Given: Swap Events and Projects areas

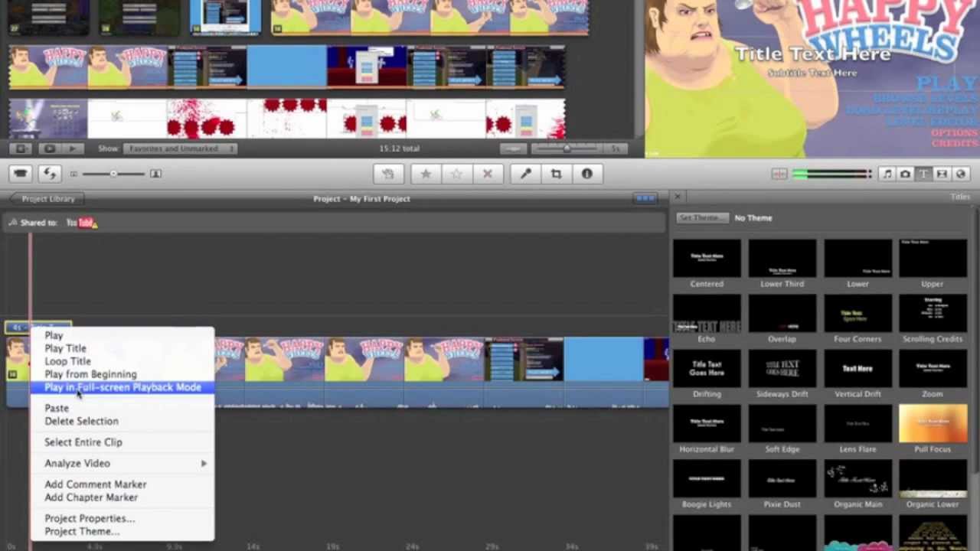Looking at the screenshot, I should [50, 174].
